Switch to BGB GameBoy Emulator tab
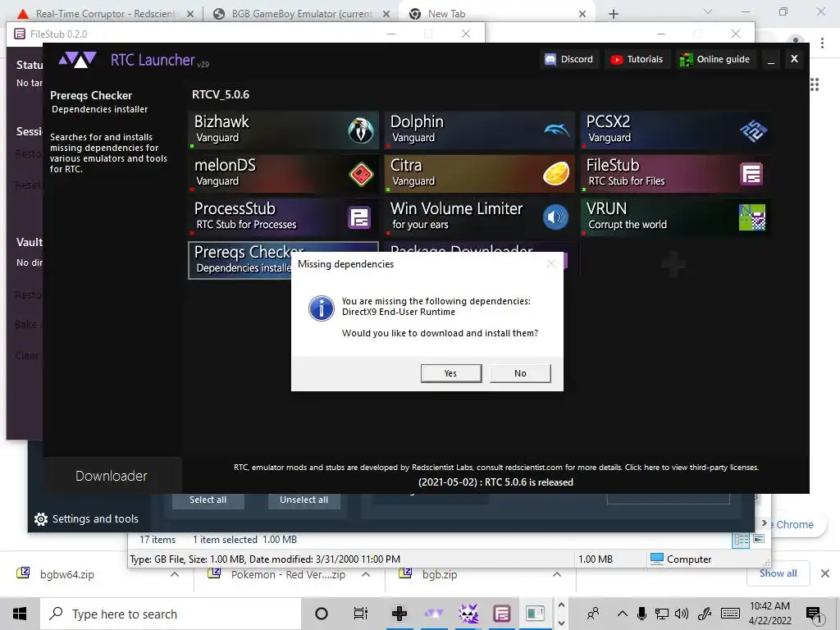 coord(300,14)
